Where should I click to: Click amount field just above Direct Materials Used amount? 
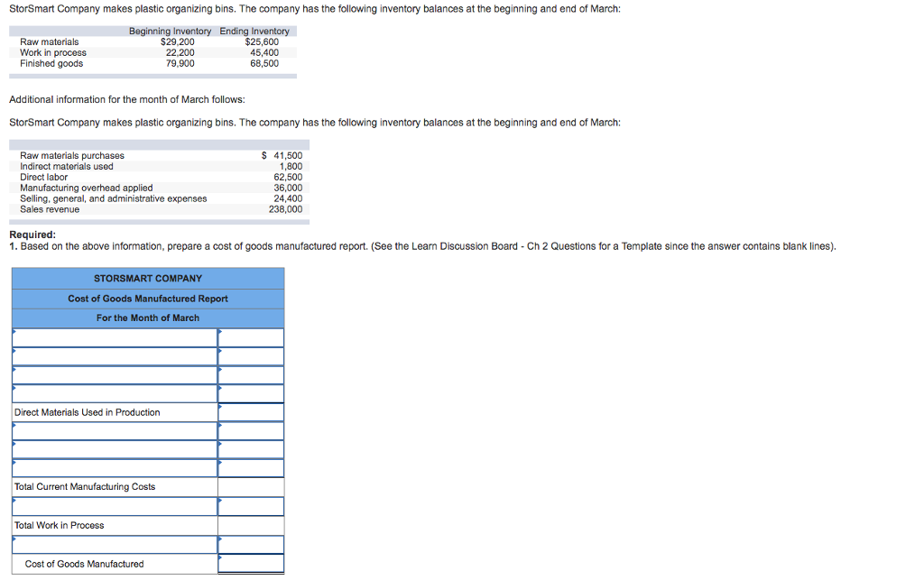click(x=251, y=394)
